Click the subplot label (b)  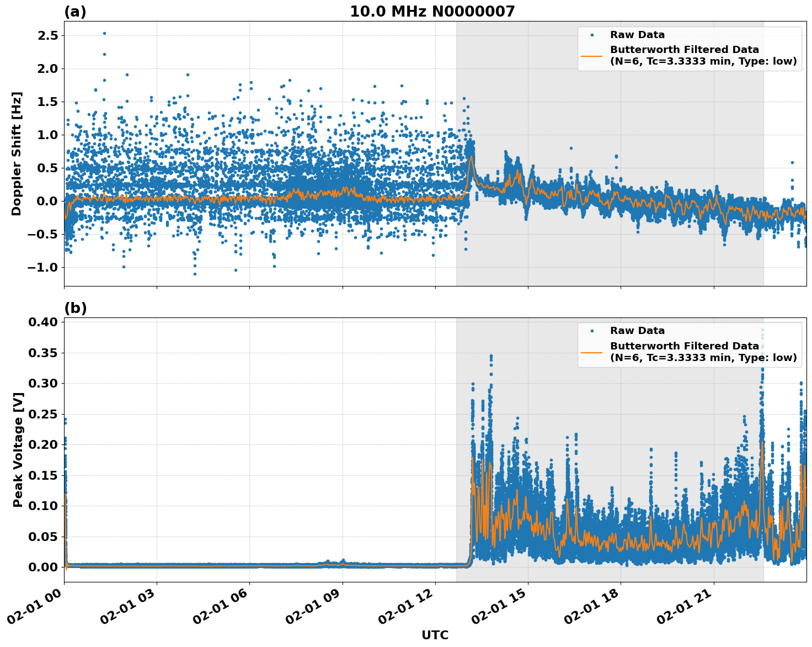[x=76, y=306]
